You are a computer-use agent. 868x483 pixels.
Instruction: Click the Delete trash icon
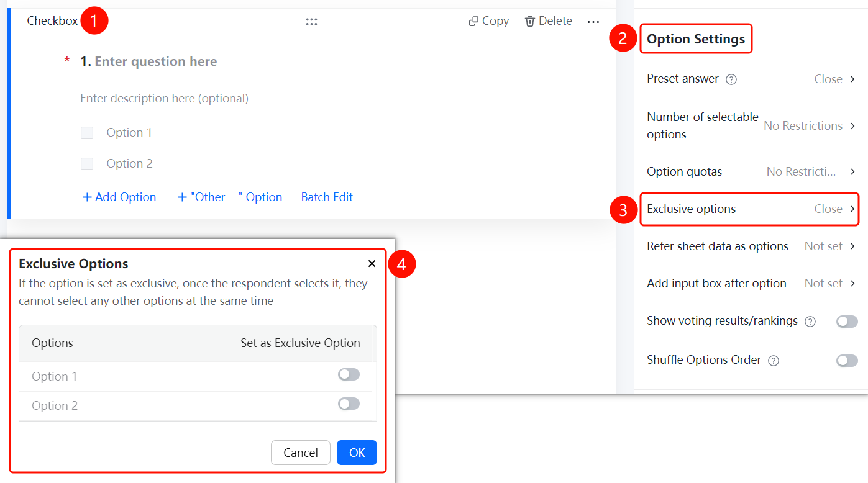point(530,21)
